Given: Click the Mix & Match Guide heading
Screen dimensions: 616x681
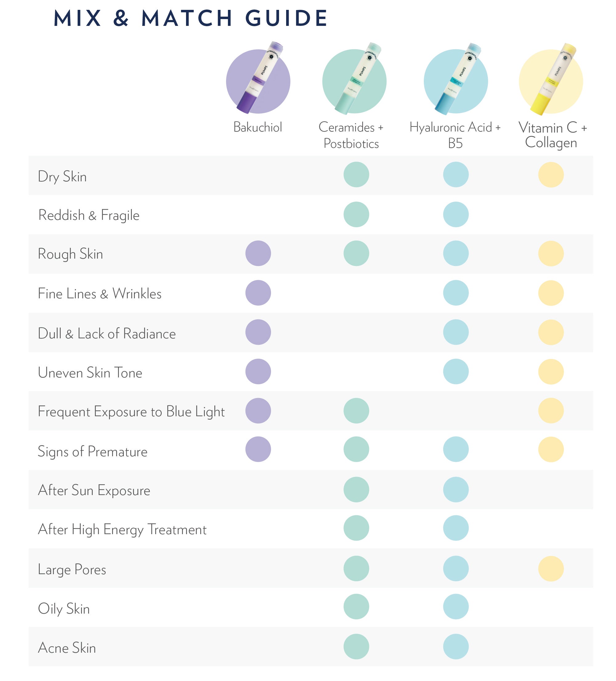Looking at the screenshot, I should pyautogui.click(x=191, y=18).
